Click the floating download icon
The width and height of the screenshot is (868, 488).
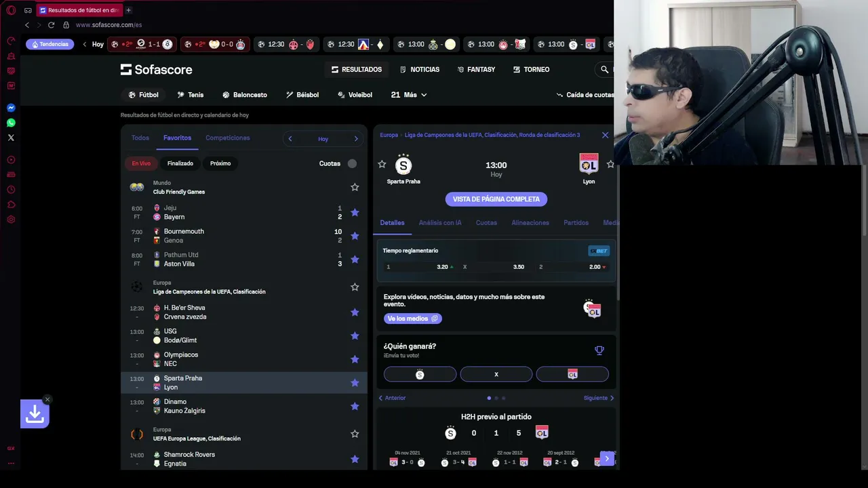tap(35, 414)
